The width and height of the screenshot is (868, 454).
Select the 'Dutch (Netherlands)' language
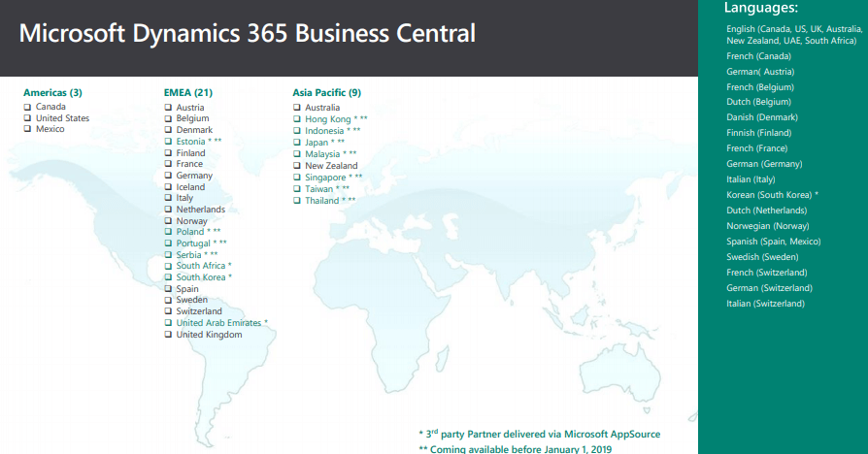tap(767, 211)
